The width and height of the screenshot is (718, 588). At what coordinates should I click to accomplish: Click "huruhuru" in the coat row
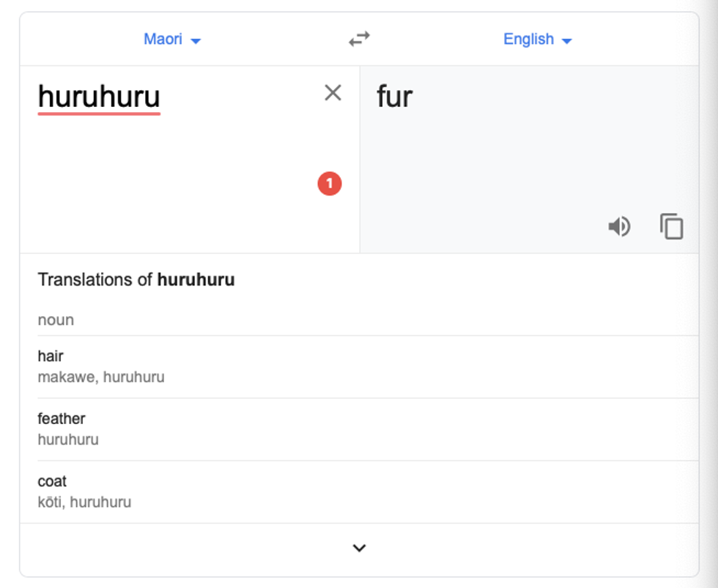100,502
